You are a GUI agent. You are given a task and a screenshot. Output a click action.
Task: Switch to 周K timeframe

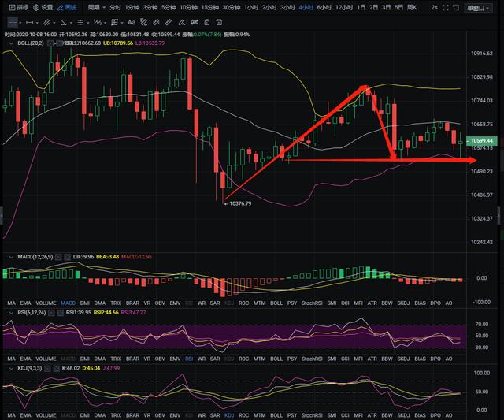412,7
